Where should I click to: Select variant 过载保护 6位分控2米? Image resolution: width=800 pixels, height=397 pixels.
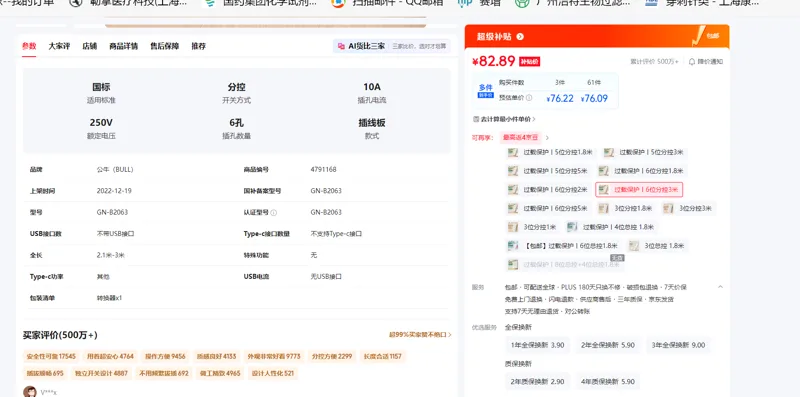click(548, 190)
